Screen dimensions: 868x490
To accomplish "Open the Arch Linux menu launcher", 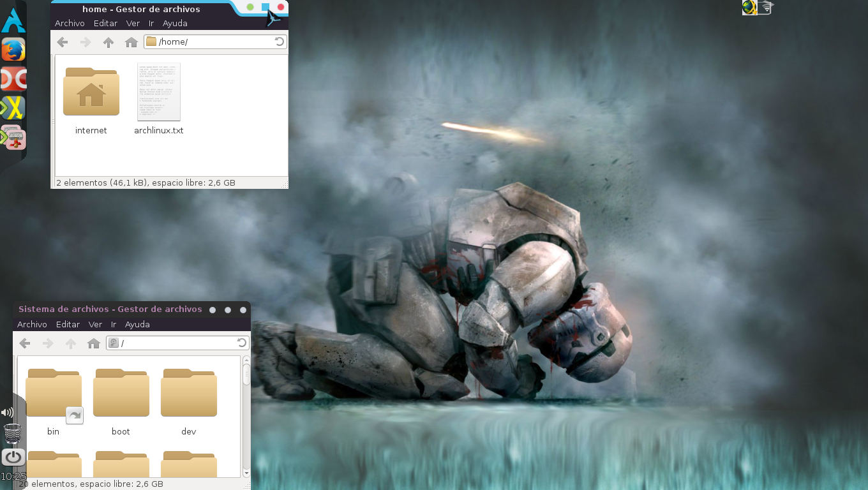I will point(13,19).
